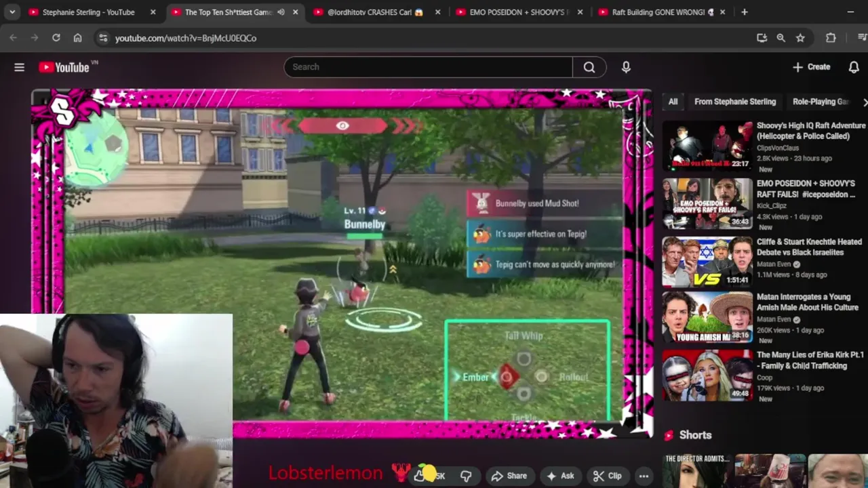
Task: Switch to EMO POSEIDON + SHOOVY'S tab
Action: (520, 12)
